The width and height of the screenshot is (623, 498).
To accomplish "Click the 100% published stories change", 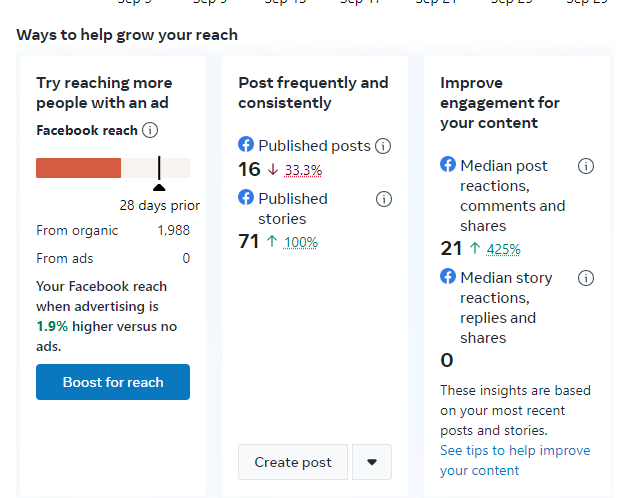I will coord(300,242).
